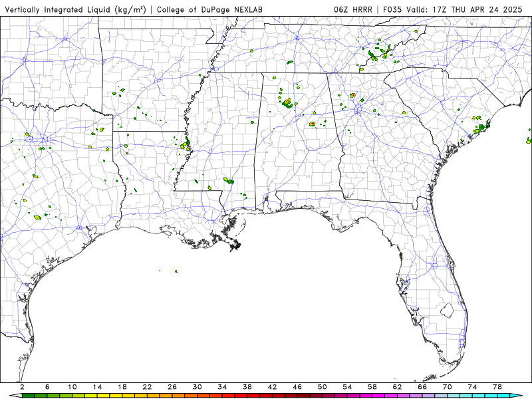Click the magenta swatch below label '58'

click(x=378, y=396)
